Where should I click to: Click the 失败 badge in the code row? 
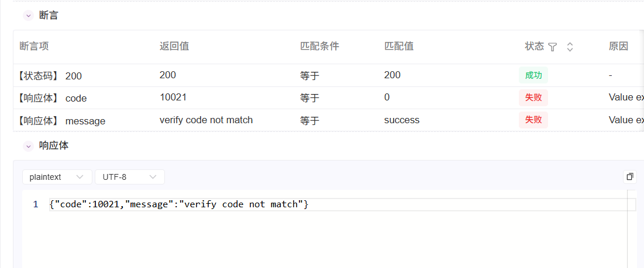[533, 98]
